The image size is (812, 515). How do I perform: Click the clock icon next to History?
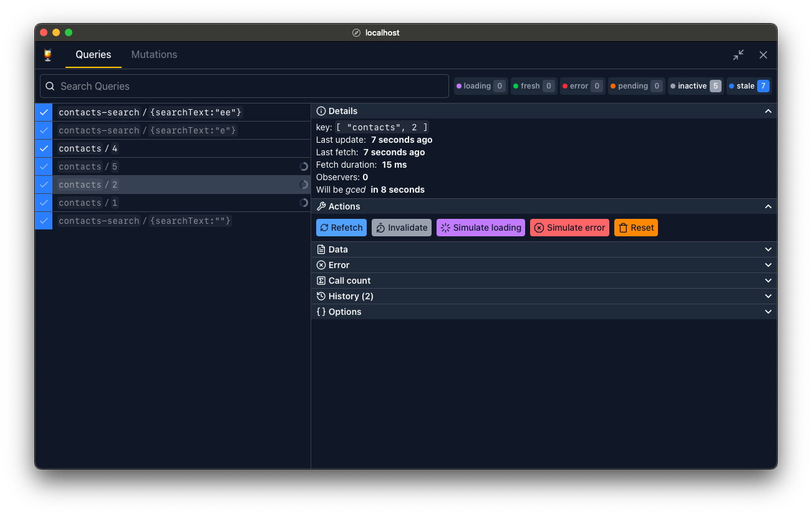tap(320, 296)
